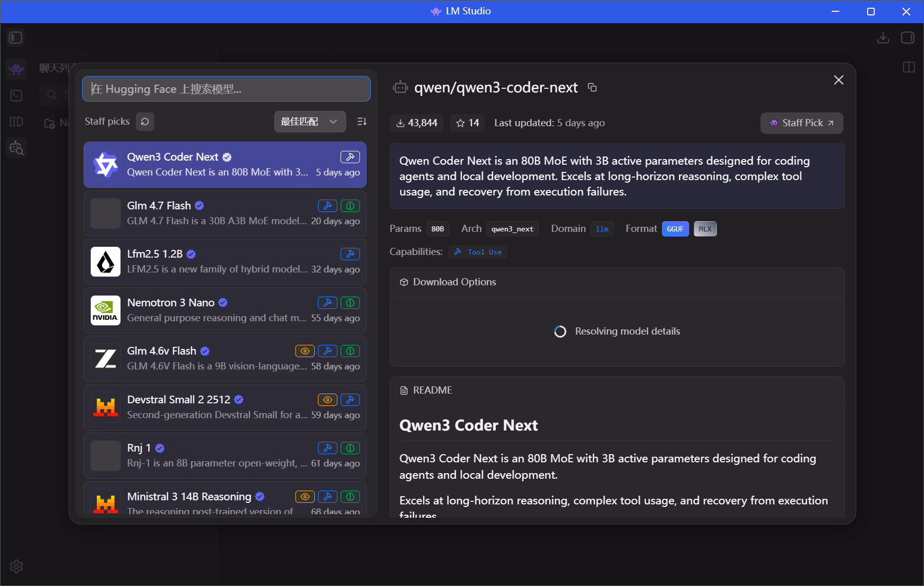Open the Developer terminal section icon
The width and height of the screenshot is (924, 586).
click(16, 95)
